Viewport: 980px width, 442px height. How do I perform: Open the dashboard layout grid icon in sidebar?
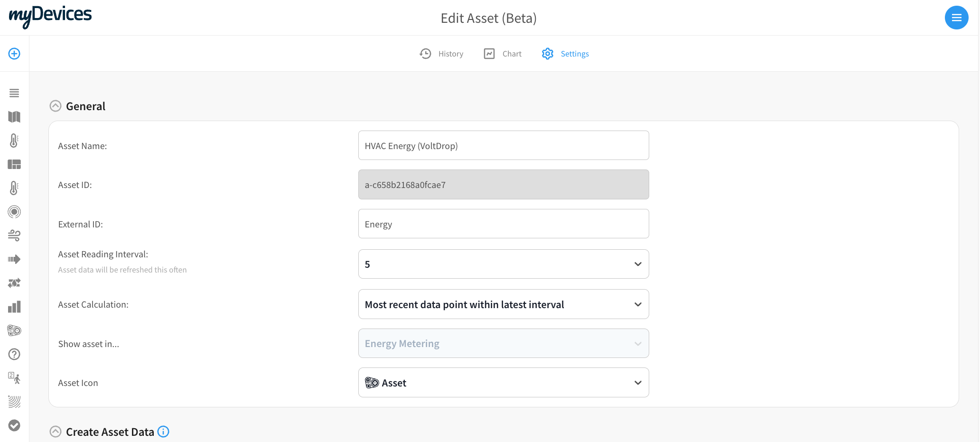[x=14, y=164]
